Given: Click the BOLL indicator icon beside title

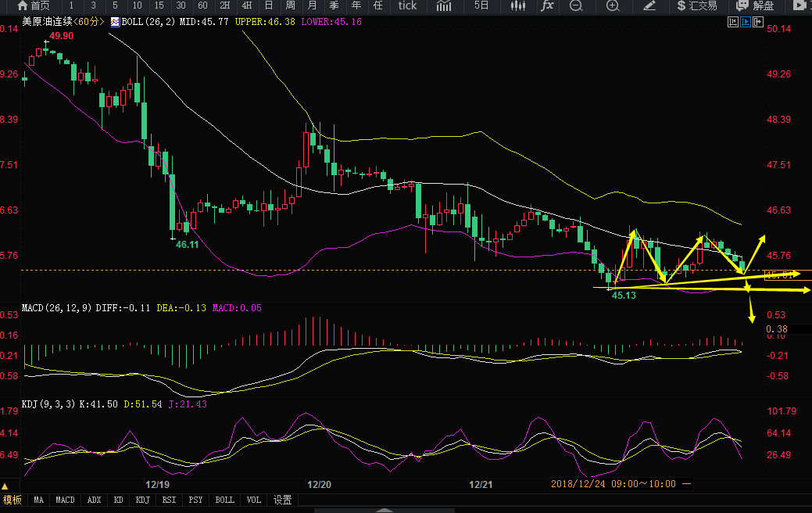Looking at the screenshot, I should (115, 22).
